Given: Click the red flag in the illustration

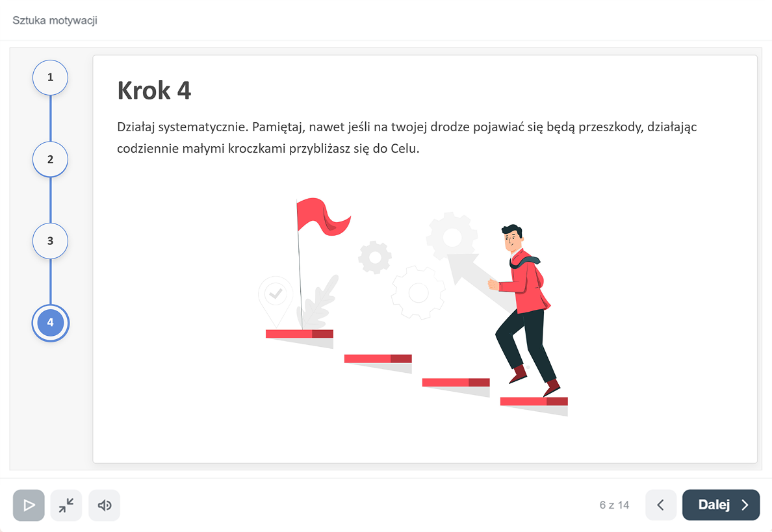Looking at the screenshot, I should tap(323, 216).
